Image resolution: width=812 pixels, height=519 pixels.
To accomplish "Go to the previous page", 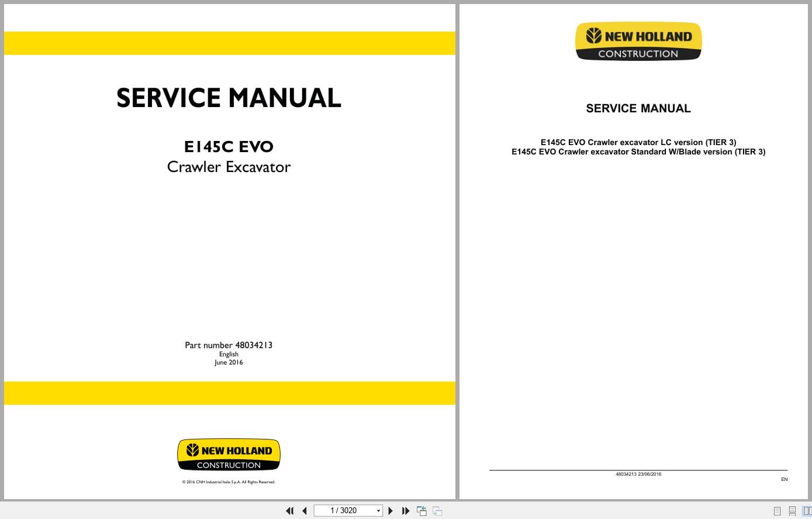I will (x=305, y=511).
